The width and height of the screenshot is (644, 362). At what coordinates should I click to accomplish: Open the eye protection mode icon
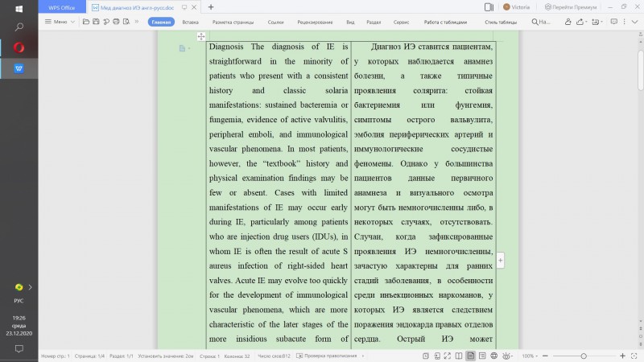pyautogui.click(x=507, y=356)
